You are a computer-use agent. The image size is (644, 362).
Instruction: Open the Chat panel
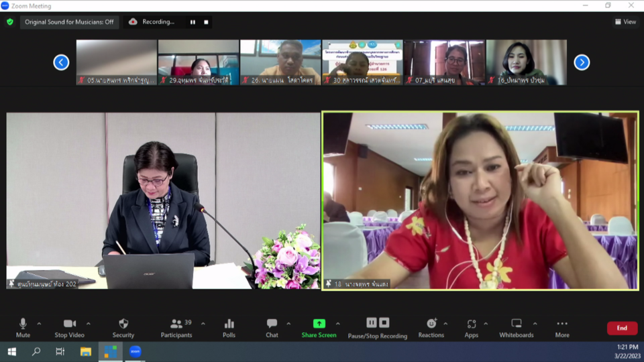tap(272, 327)
